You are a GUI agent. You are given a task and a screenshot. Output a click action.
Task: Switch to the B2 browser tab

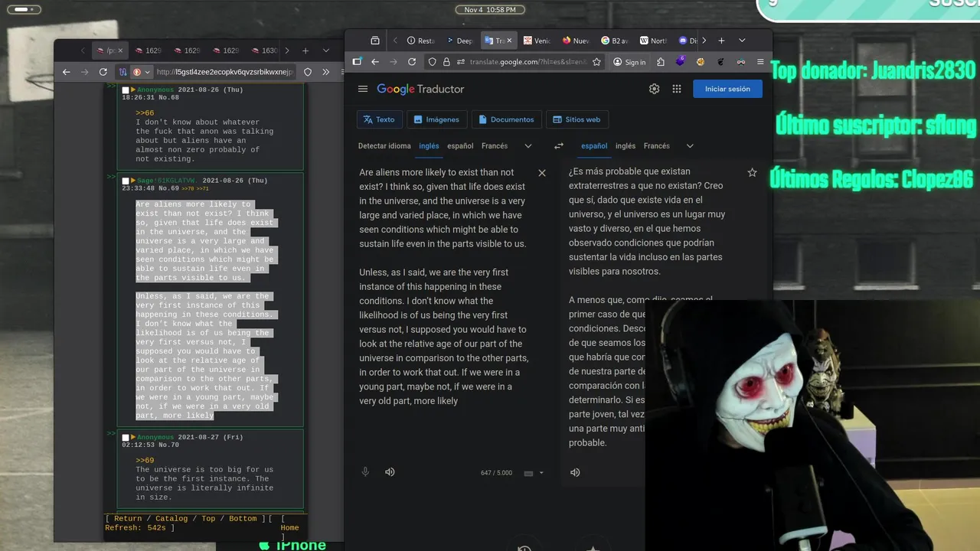(x=615, y=41)
